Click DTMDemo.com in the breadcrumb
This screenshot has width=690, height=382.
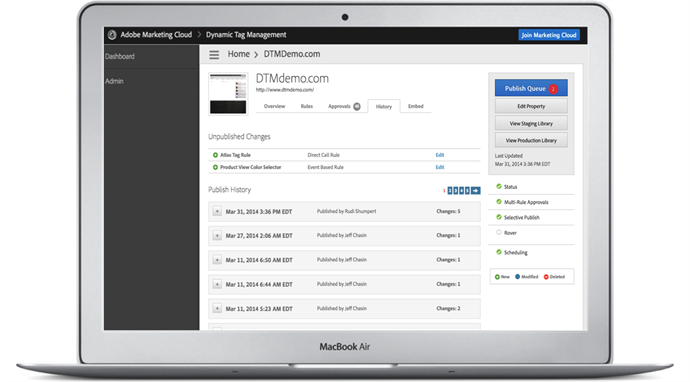click(292, 54)
